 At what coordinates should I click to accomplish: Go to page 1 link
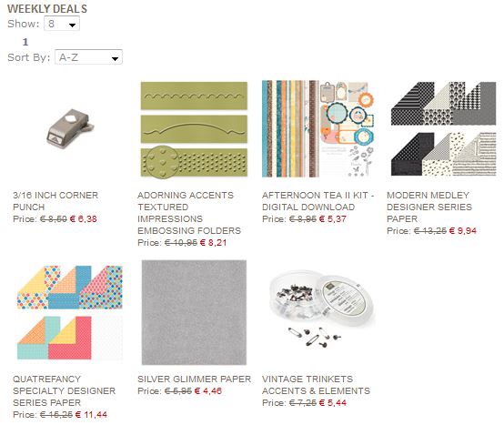(25, 42)
